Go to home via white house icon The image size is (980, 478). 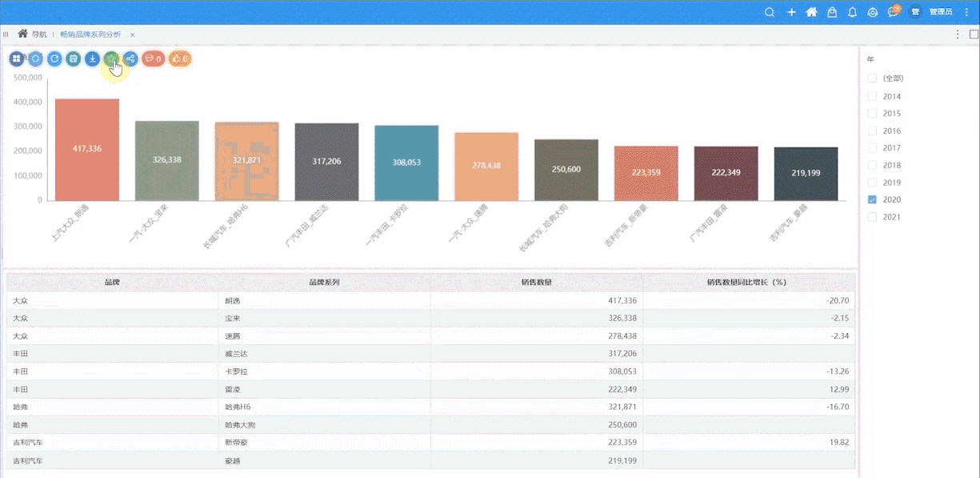811,12
